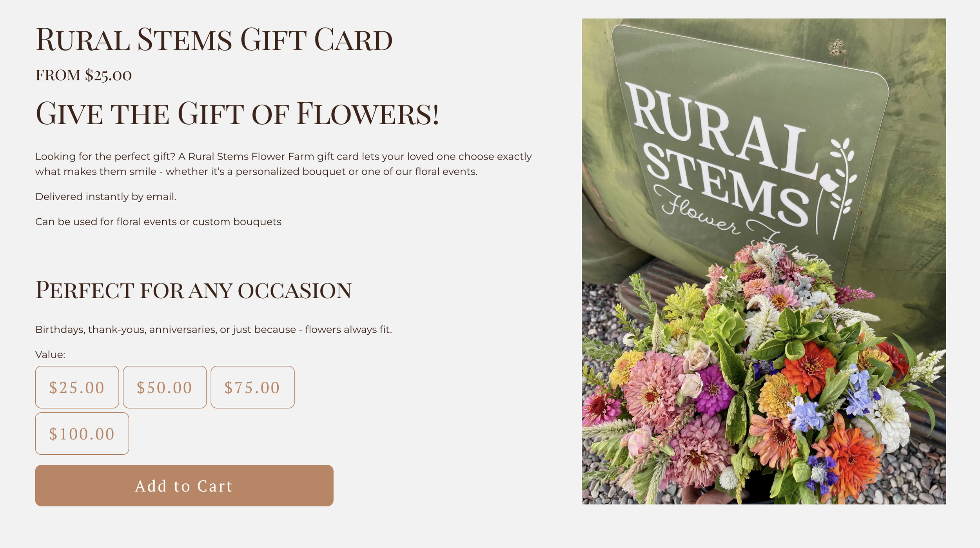This screenshot has height=548, width=980.
Task: Click the floral events or custom bouquets line
Action: coord(158,221)
